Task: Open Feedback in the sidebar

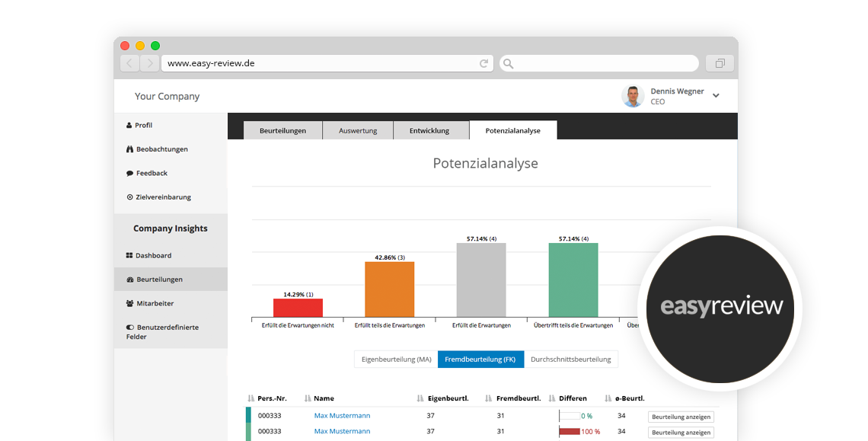Action: pos(147,173)
